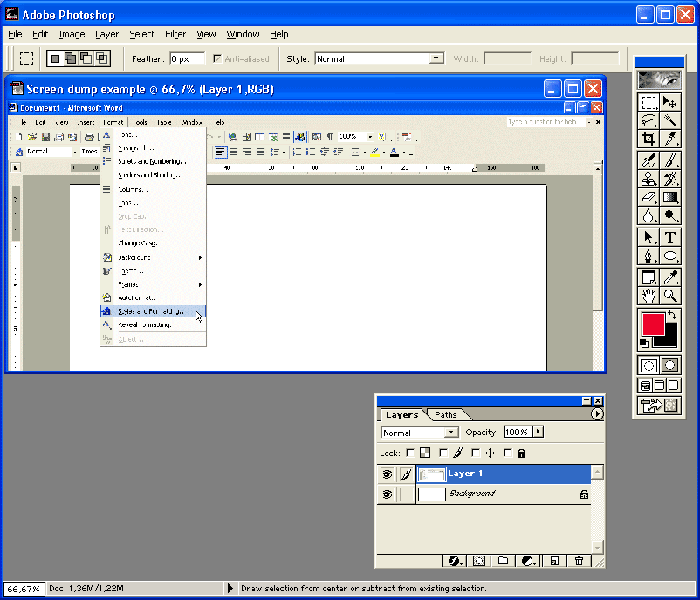
Task: Switch to Standard editing mode
Action: 649,365
